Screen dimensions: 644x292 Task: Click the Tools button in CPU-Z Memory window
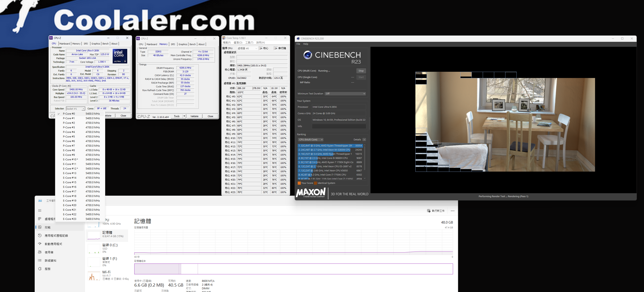pyautogui.click(x=177, y=116)
